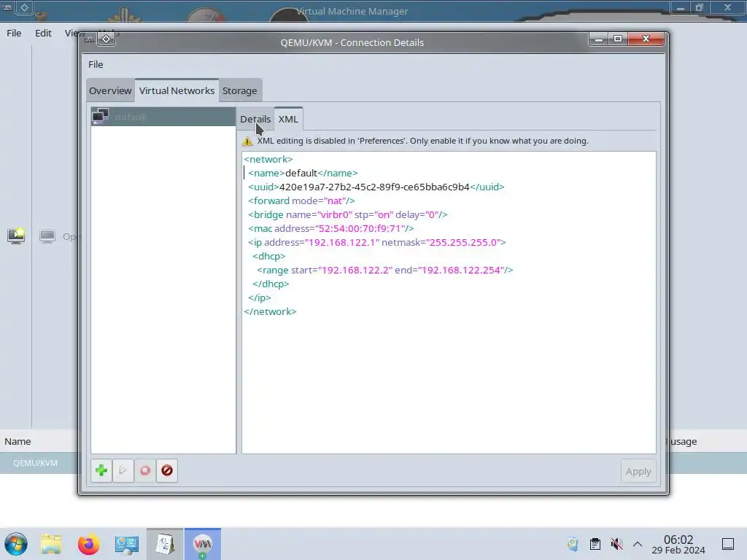Maximize the Connection Details window

coord(618,39)
